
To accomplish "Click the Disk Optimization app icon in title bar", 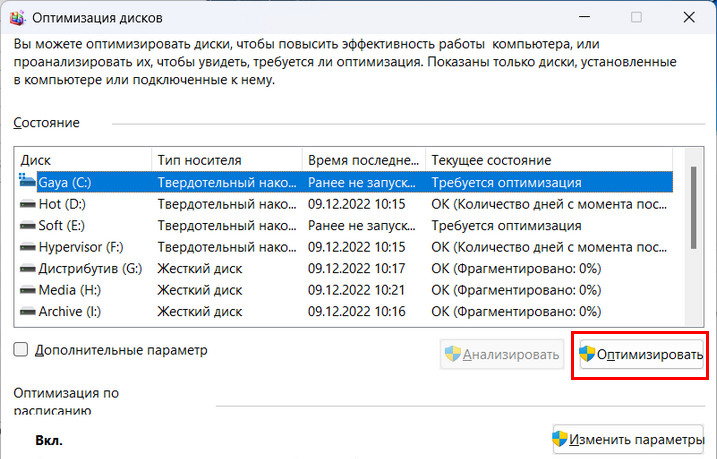I will [17, 18].
